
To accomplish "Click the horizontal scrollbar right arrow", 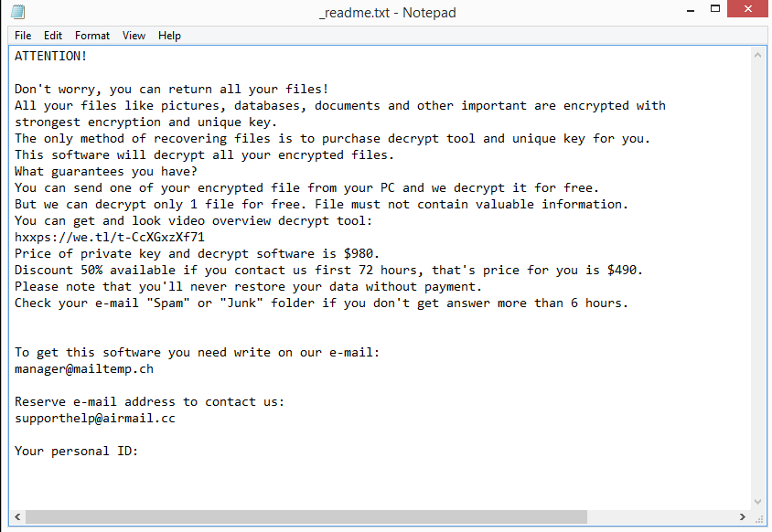I will [743, 516].
